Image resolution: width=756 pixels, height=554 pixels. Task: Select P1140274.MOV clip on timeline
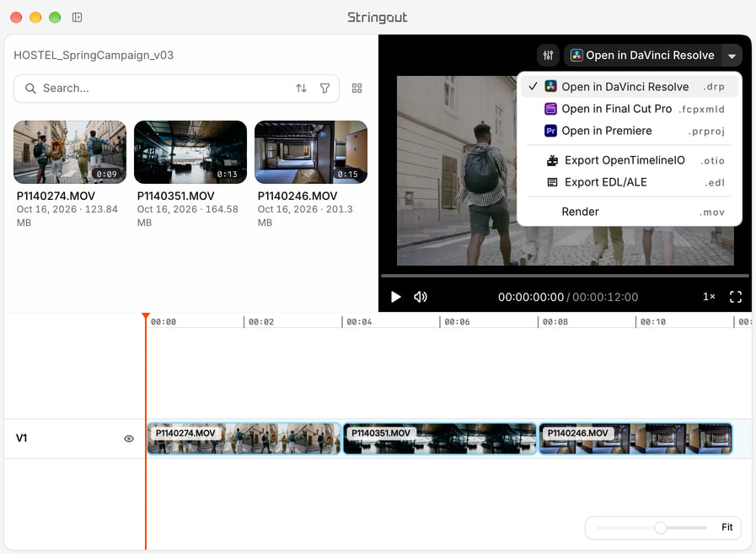244,438
